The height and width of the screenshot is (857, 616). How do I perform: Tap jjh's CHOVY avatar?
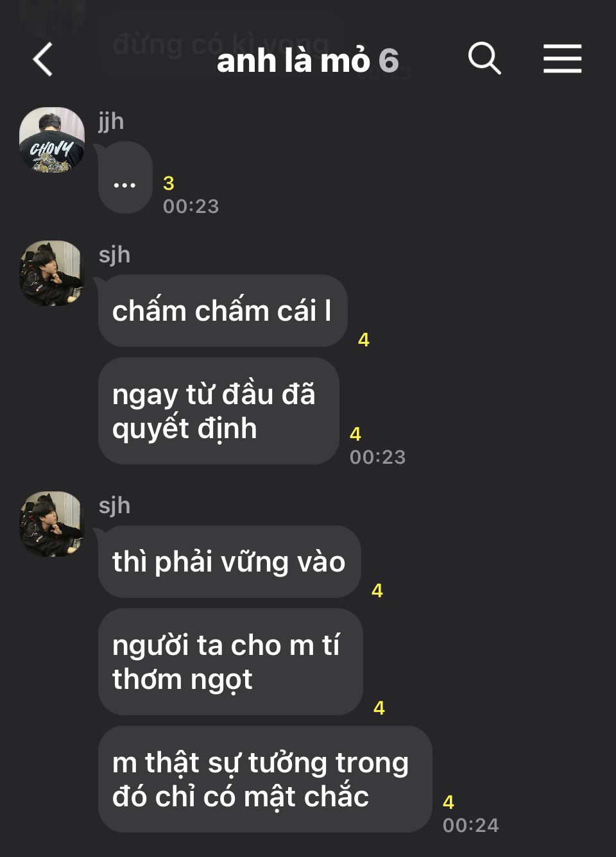coord(52,140)
